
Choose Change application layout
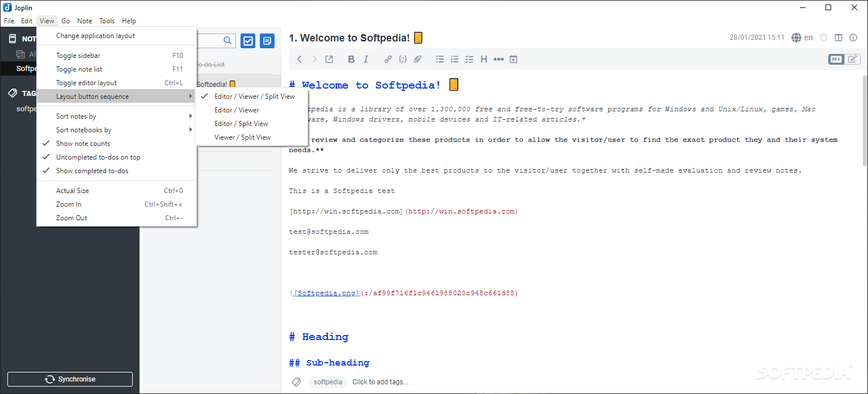117,36
